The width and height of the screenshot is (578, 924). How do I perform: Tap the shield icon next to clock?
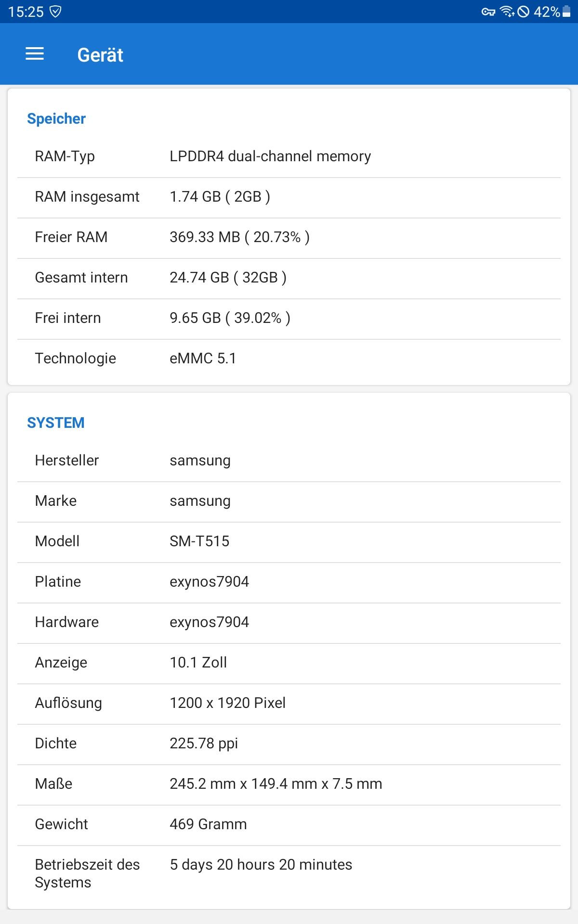(x=56, y=12)
